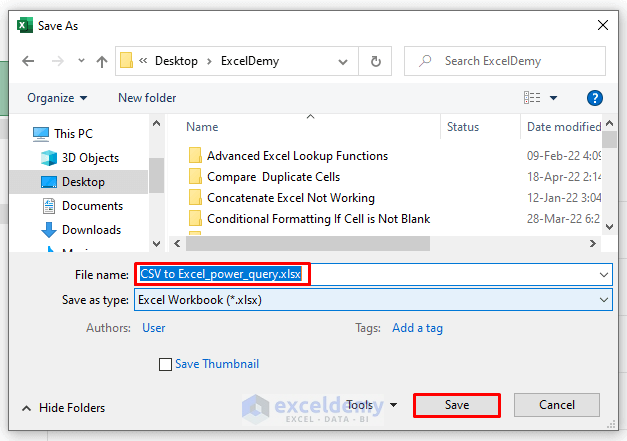Collapse the folder pane with Hide Folders
The width and height of the screenshot is (627, 441).
[x=62, y=408]
